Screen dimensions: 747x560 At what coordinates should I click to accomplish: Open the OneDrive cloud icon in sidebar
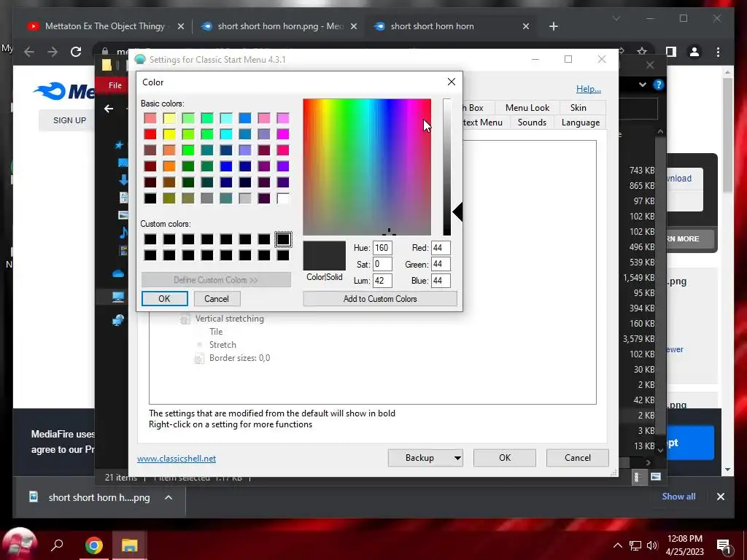(118, 273)
